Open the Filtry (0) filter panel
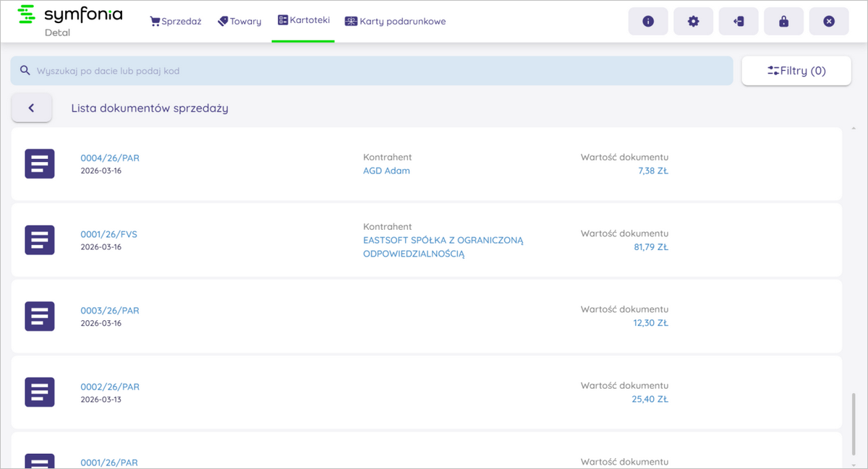This screenshot has width=868, height=469. (796, 71)
